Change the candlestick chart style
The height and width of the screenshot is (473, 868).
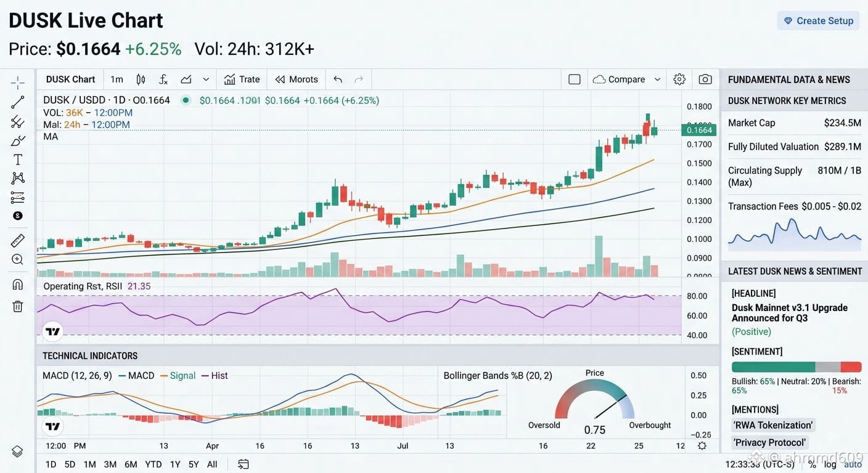click(141, 79)
